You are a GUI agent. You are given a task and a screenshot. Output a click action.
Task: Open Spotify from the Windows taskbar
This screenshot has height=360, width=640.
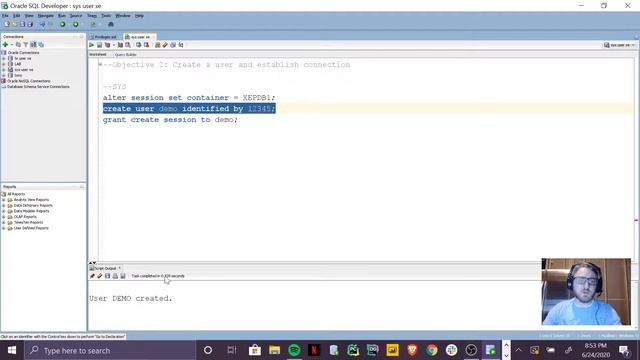pyautogui.click(x=294, y=350)
